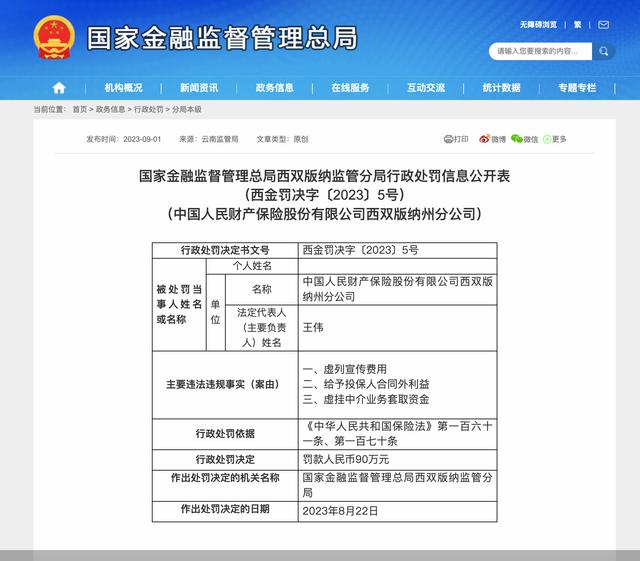Share article via 微信 (WeChat)
The image size is (640, 561).
coord(524,139)
